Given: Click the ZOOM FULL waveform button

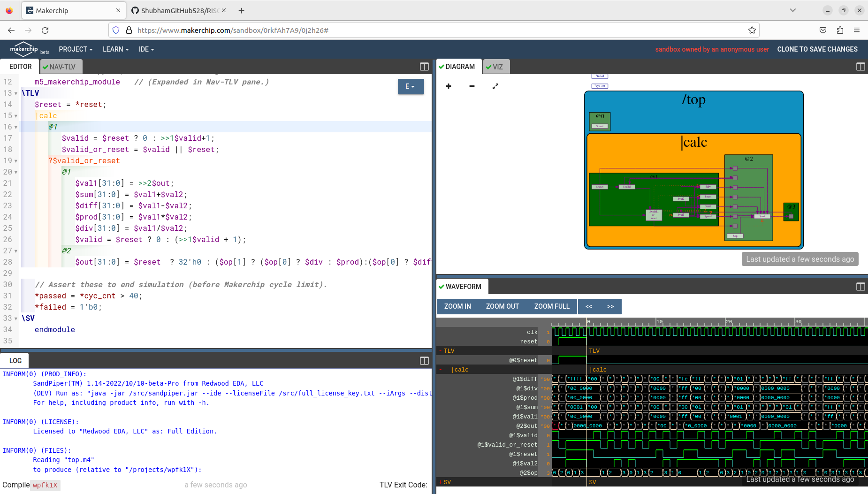Looking at the screenshot, I should [x=552, y=306].
